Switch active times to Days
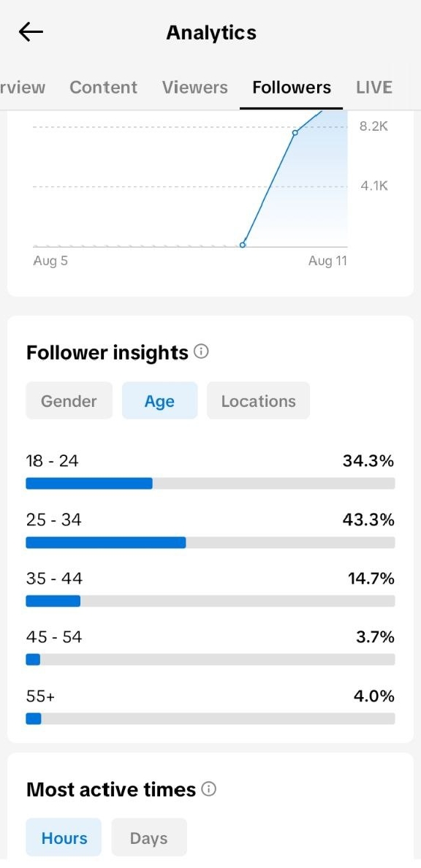The width and height of the screenshot is (421, 868). coord(149,837)
